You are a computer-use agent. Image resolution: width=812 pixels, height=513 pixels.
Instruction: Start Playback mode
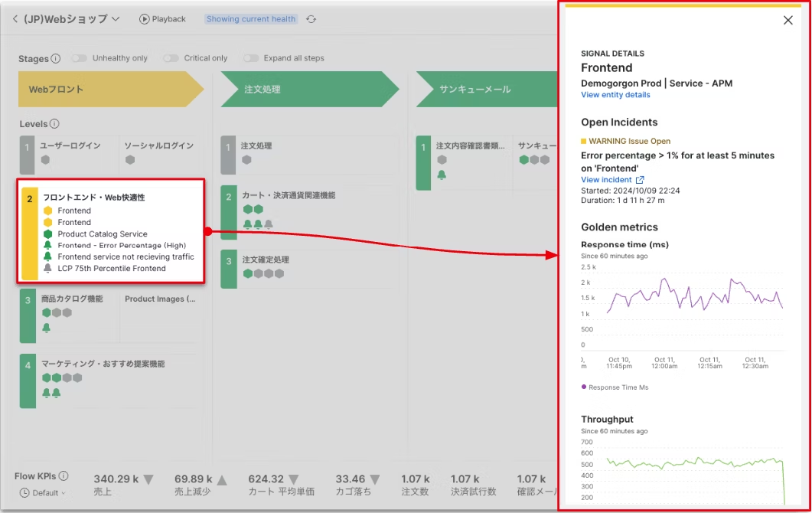[x=162, y=19]
